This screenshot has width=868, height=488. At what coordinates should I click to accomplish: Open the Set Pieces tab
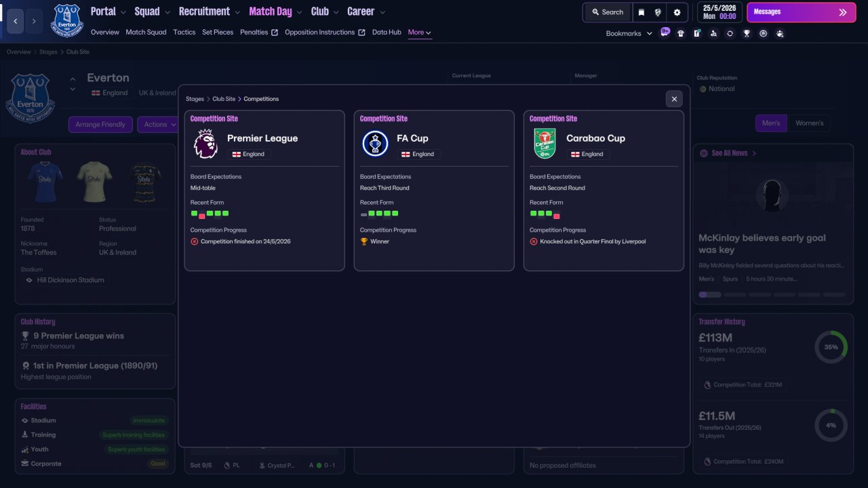(x=218, y=33)
